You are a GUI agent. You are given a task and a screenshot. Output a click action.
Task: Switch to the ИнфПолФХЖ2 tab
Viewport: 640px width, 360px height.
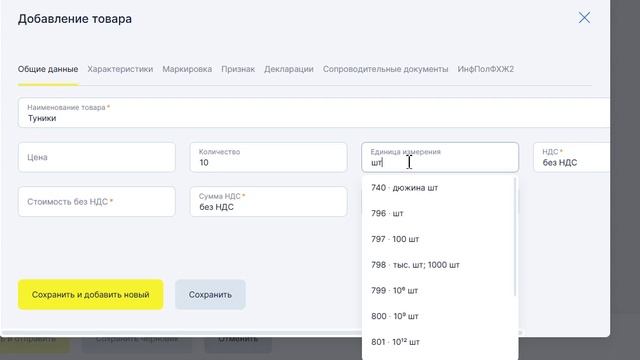click(485, 69)
